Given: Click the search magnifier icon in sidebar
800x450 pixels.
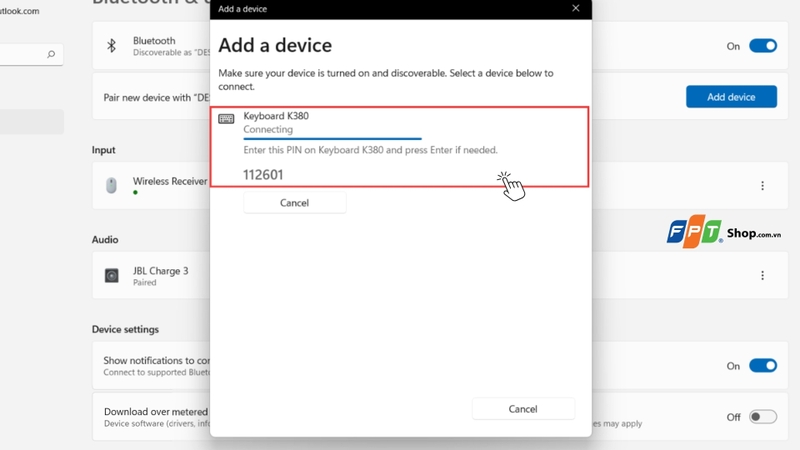Looking at the screenshot, I should (x=51, y=54).
